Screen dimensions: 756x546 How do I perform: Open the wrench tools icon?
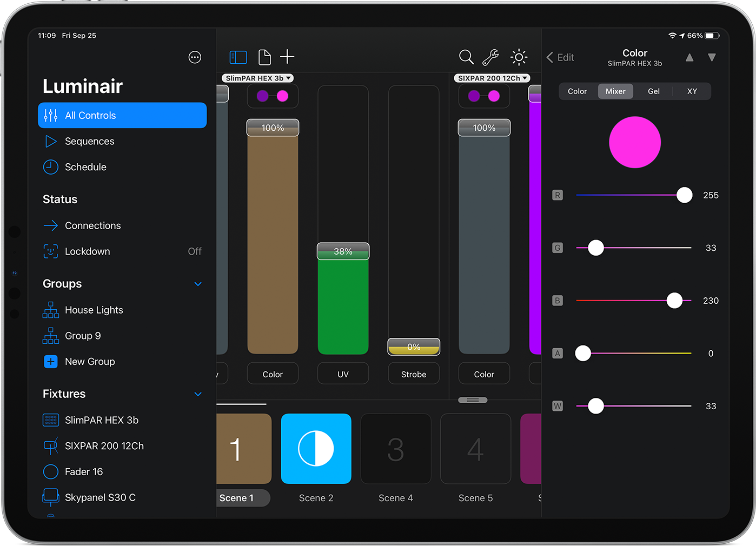tap(491, 57)
